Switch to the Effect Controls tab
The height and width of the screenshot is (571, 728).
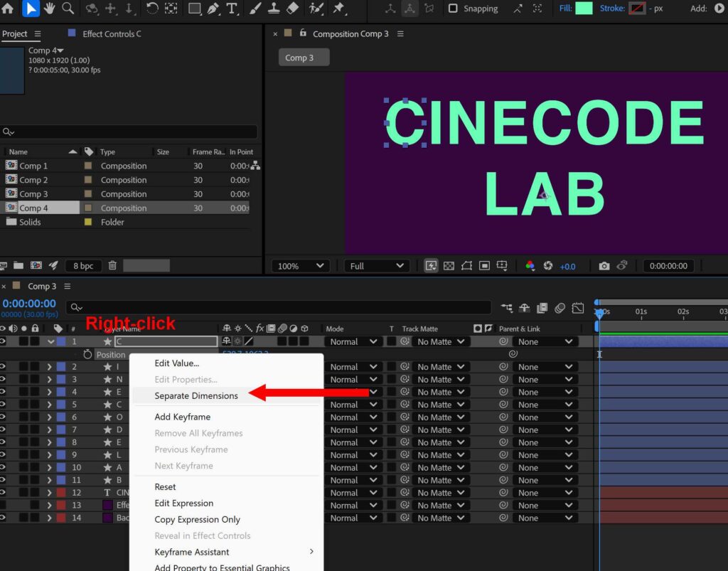point(112,34)
